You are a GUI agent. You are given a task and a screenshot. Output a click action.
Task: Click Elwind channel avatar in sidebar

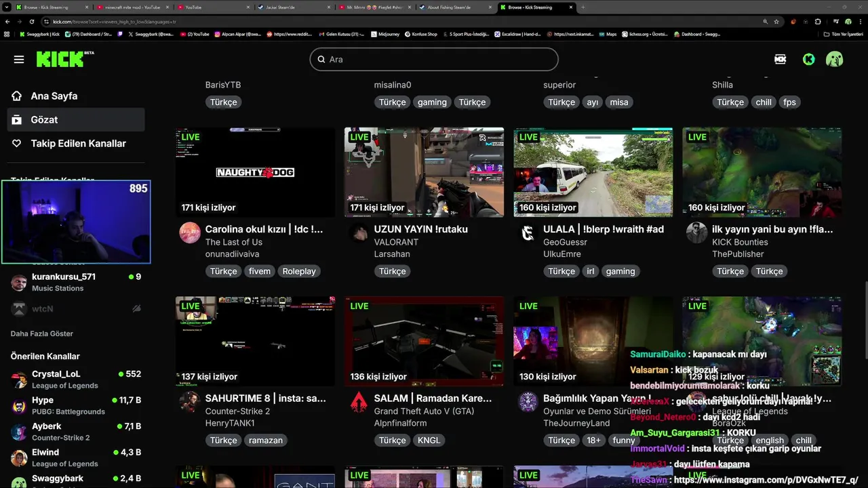pos(19,457)
